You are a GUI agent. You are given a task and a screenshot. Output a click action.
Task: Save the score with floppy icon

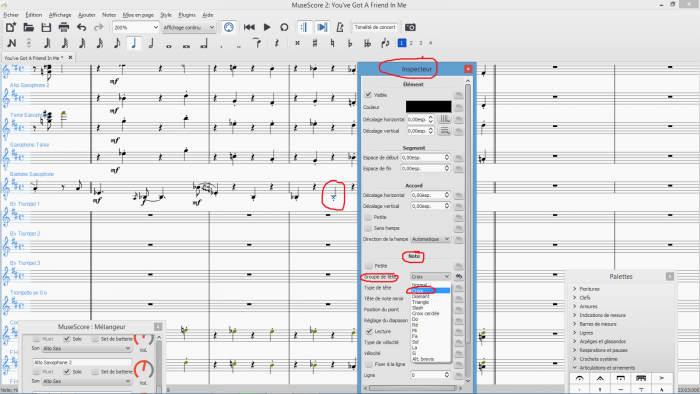(46, 27)
